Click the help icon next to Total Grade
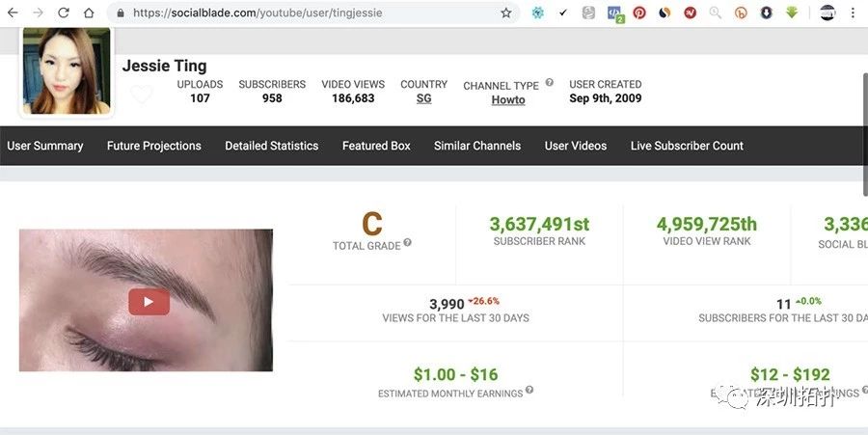Screen dimensions: 868x435 408,243
